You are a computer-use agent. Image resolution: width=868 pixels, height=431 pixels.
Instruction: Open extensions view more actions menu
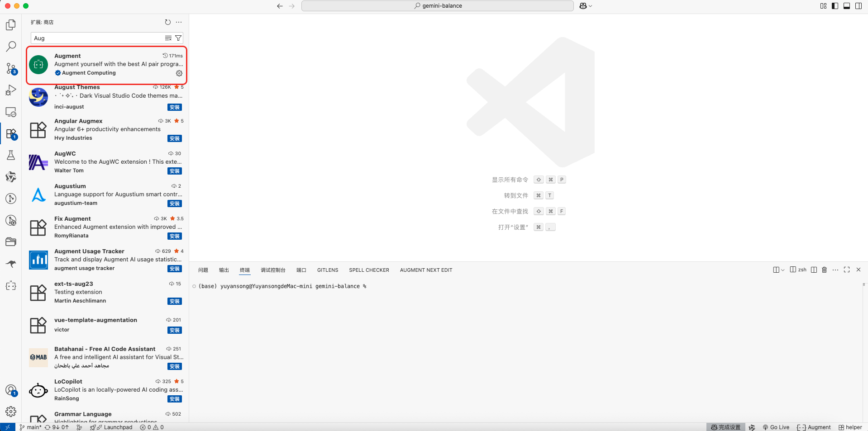[179, 22]
